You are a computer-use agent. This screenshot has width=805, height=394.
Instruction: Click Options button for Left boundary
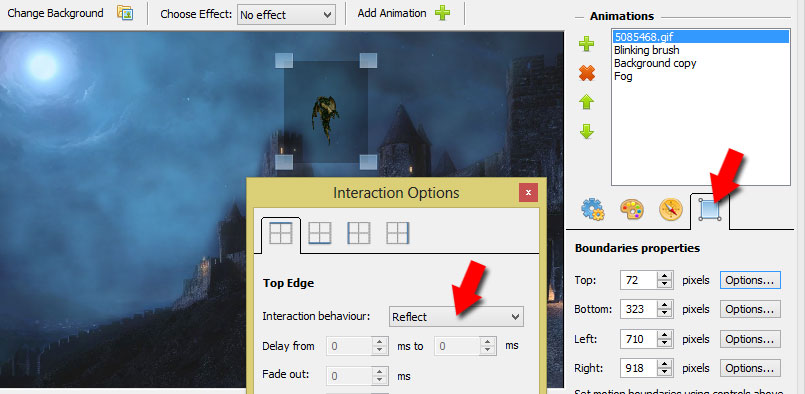750,339
